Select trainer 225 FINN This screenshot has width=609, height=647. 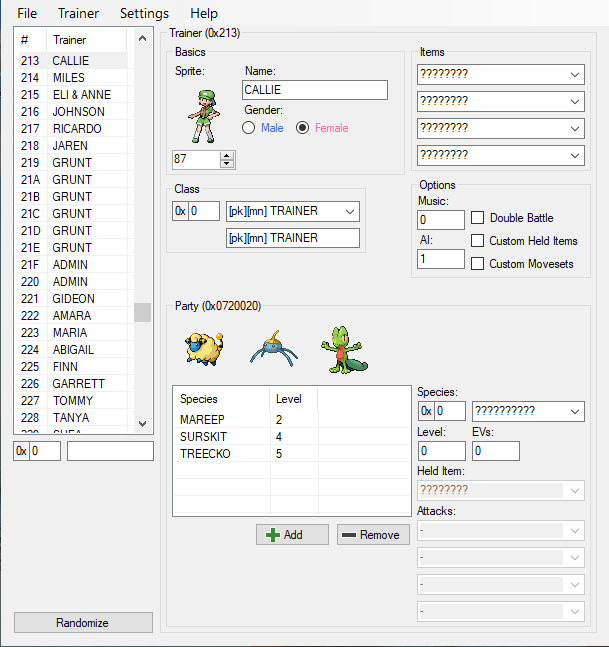coord(73,366)
